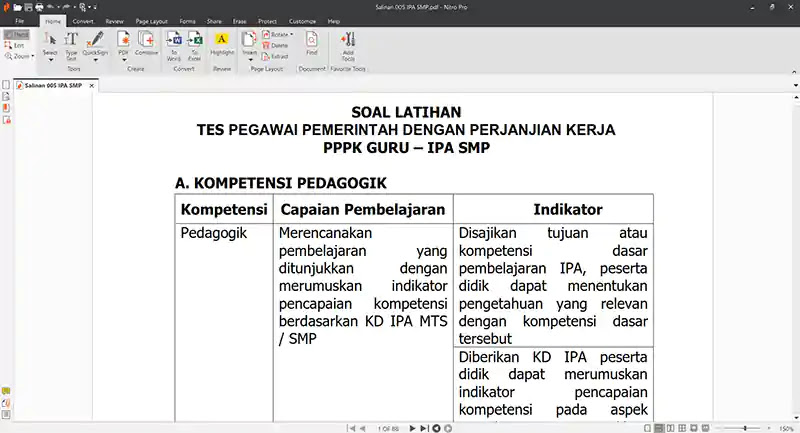Screen dimensions: 800x433
Task: Go to the previous page
Action: coord(363,428)
